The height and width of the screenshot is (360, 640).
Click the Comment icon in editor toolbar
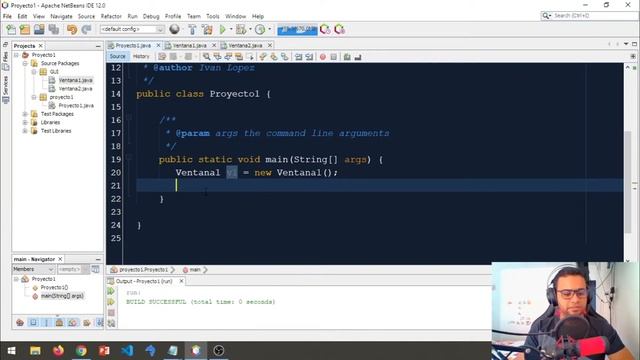tap(347, 57)
